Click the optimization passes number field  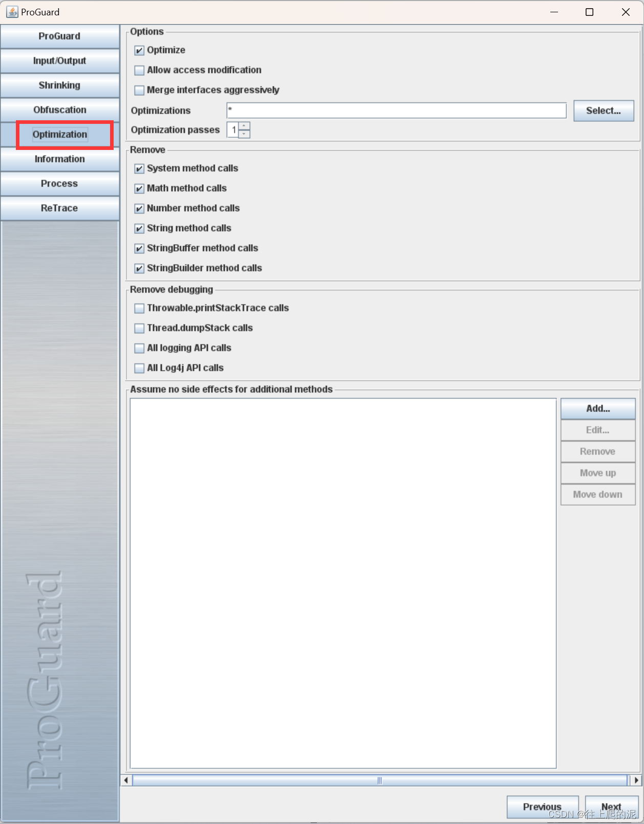click(x=233, y=130)
